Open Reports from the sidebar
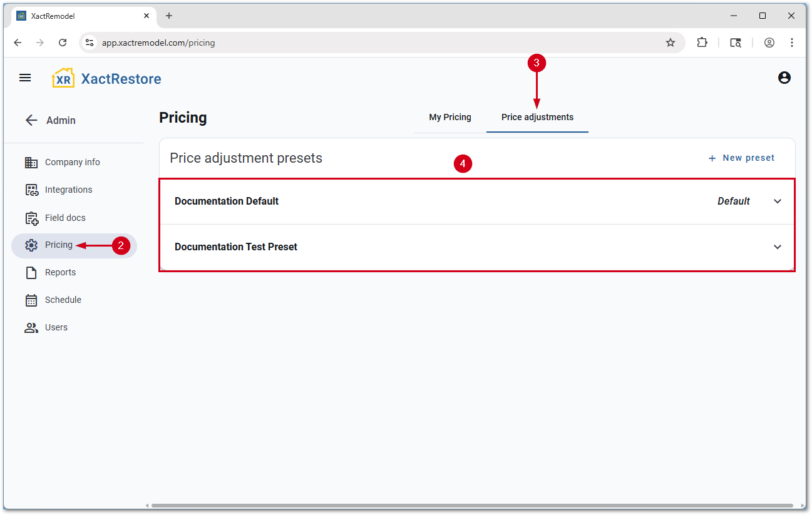812x515 pixels. [x=60, y=272]
